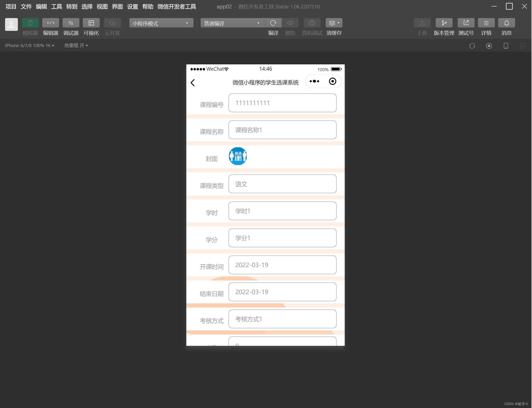Click the 详情 label
This screenshot has width=532, height=408.
click(x=487, y=33)
